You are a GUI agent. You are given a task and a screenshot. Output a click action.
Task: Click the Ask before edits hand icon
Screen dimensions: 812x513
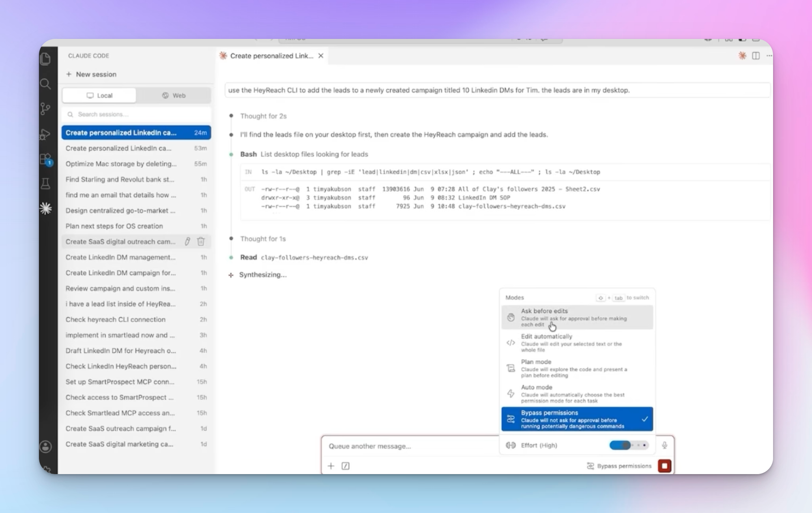pyautogui.click(x=511, y=317)
